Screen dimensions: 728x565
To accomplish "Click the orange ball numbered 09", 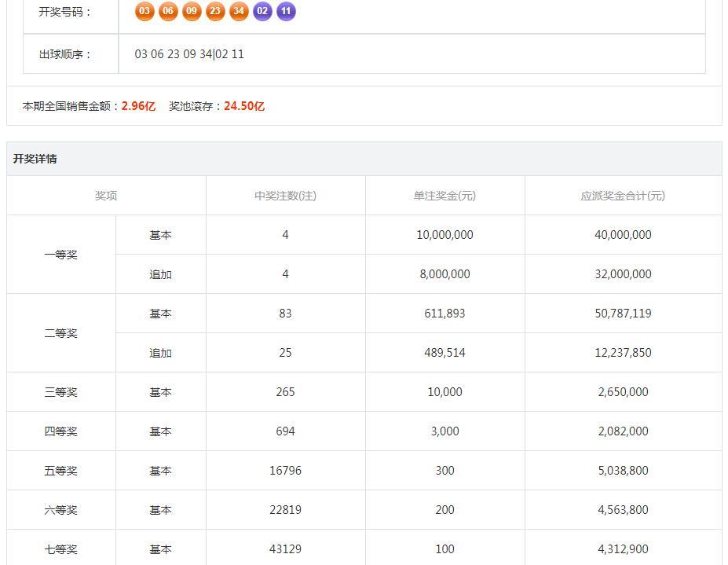I will point(192,11).
